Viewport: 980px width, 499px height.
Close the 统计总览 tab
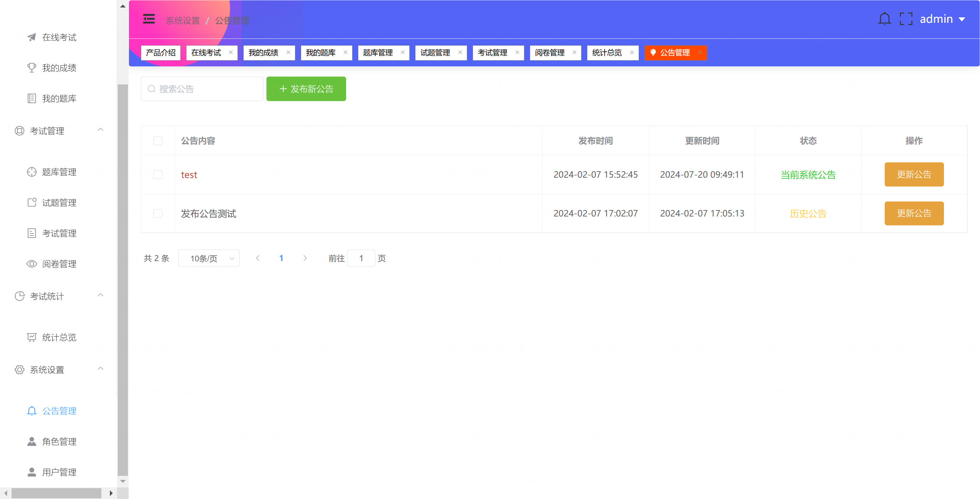(632, 52)
